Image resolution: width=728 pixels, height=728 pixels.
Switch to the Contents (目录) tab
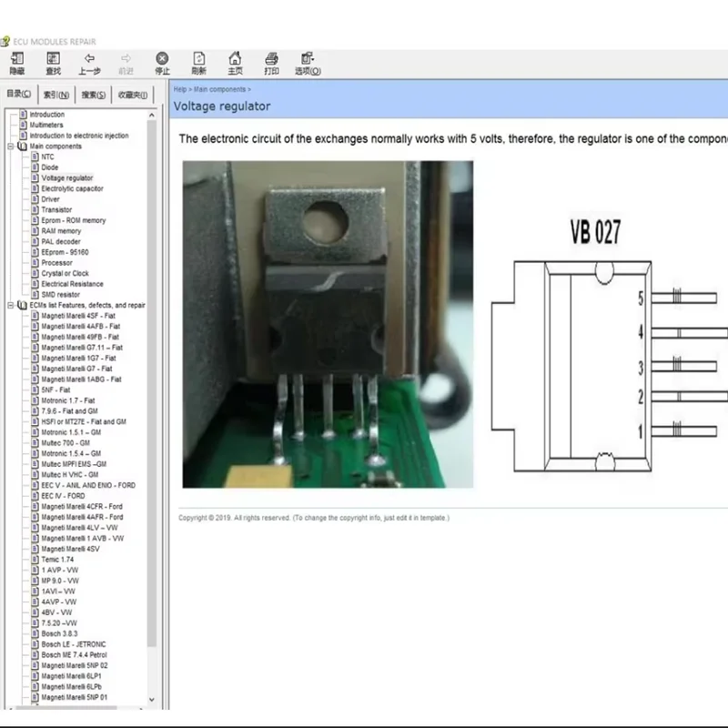(x=18, y=95)
